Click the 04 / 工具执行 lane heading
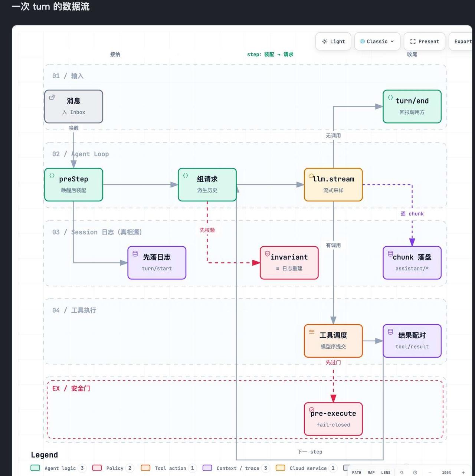Viewport: 475px width, 476px height. (x=74, y=310)
